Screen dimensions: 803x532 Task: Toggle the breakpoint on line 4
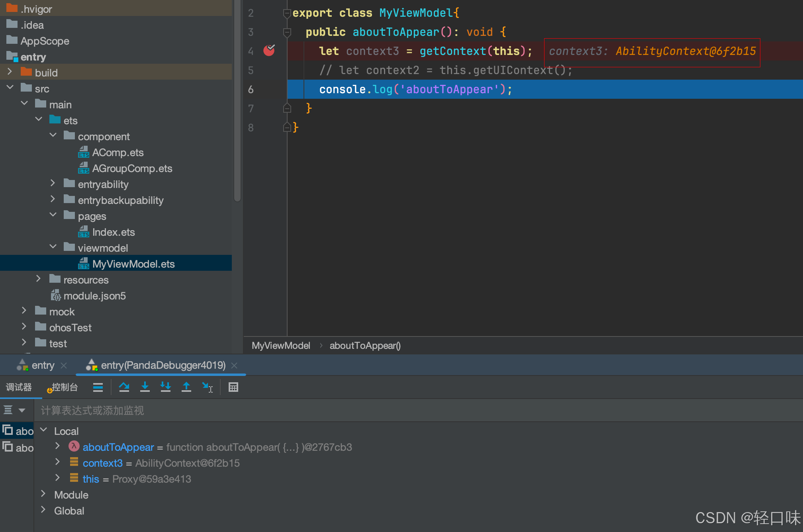[269, 51]
